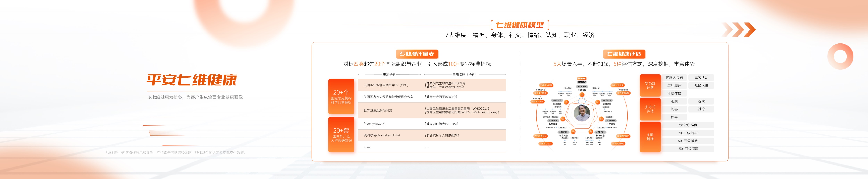868x179 pixels.
Task: Click the 仪器 tag
Action: point(674,117)
